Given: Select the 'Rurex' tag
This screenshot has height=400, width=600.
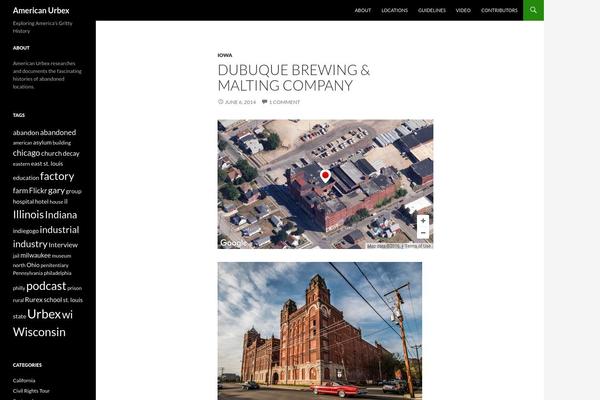Looking at the screenshot, I should [33, 300].
